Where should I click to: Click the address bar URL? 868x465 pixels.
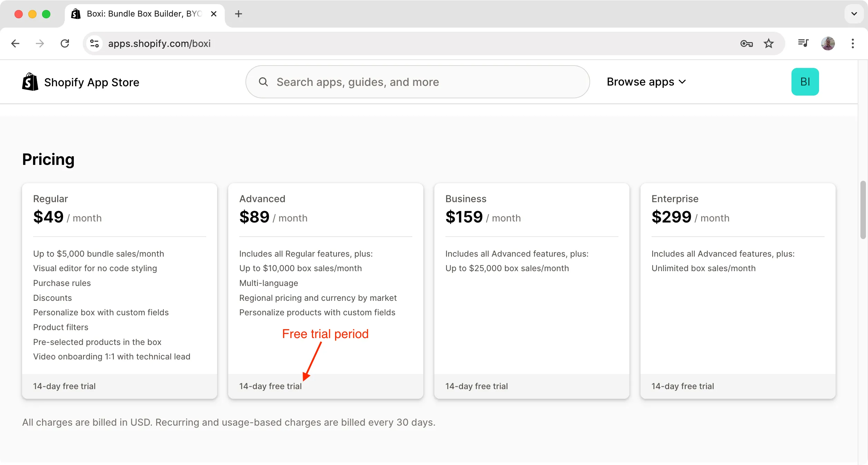160,43
